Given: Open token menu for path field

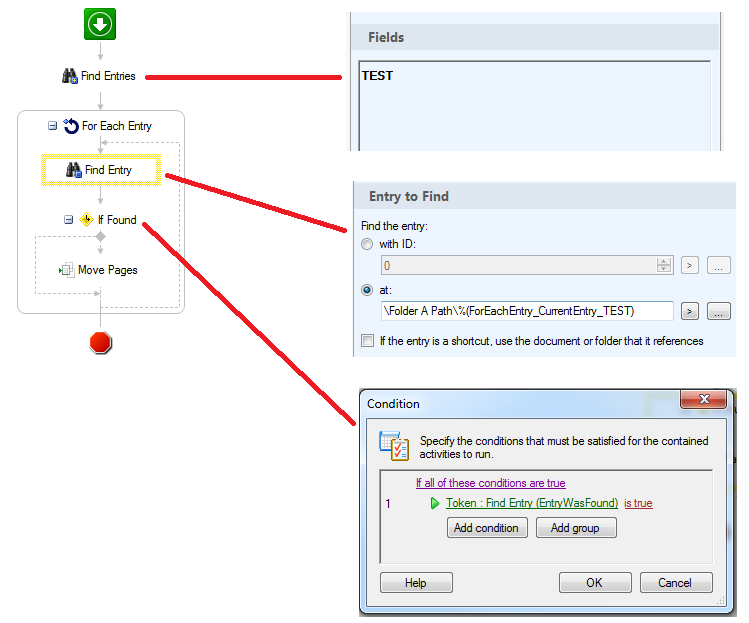Looking at the screenshot, I should pyautogui.click(x=690, y=312).
